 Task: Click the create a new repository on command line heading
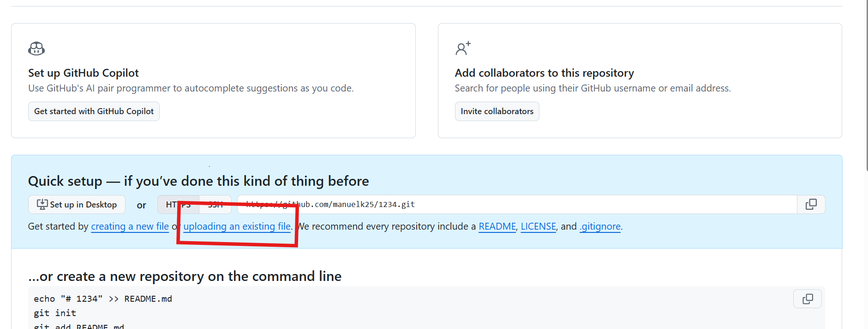coord(185,276)
